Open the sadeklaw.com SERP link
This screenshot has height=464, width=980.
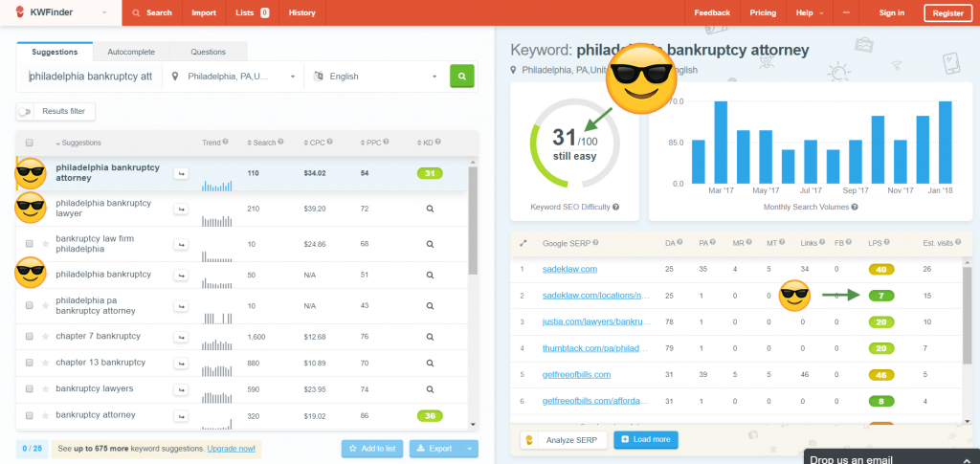pos(569,269)
